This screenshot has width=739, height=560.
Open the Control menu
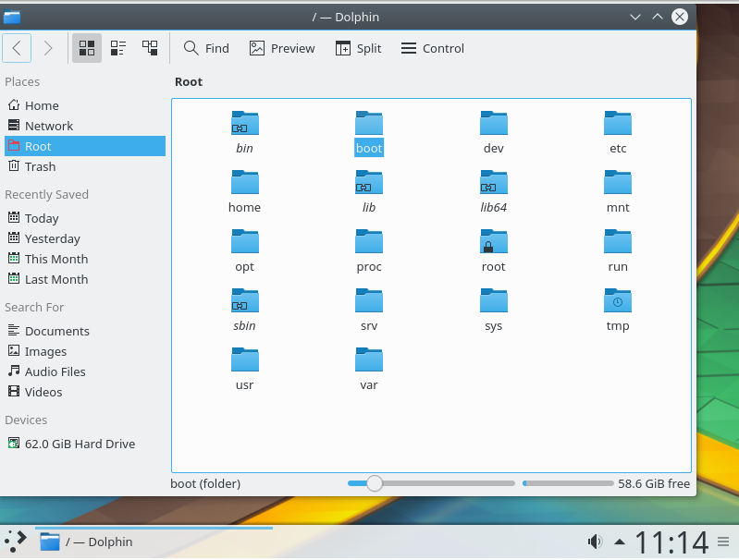tap(432, 48)
